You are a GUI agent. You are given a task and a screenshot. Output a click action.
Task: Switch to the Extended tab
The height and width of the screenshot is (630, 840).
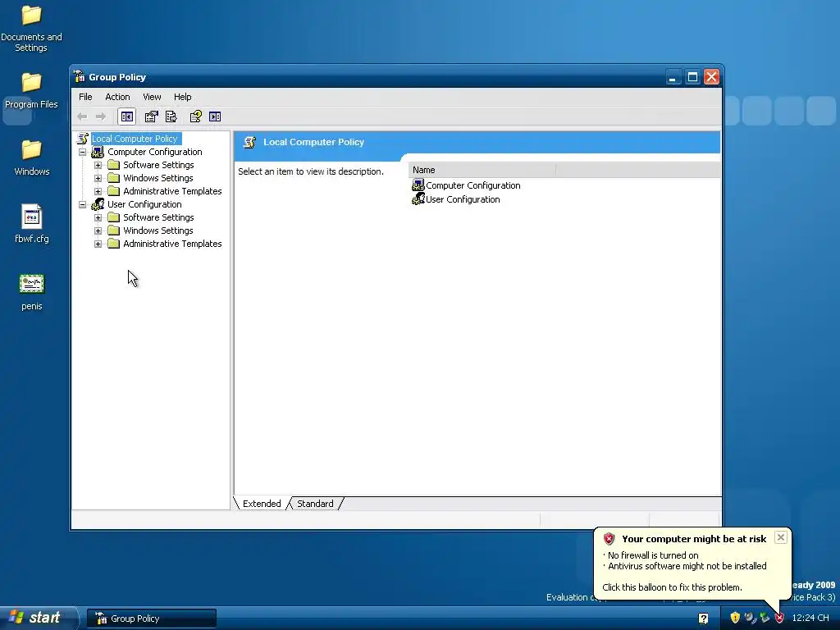(262, 504)
